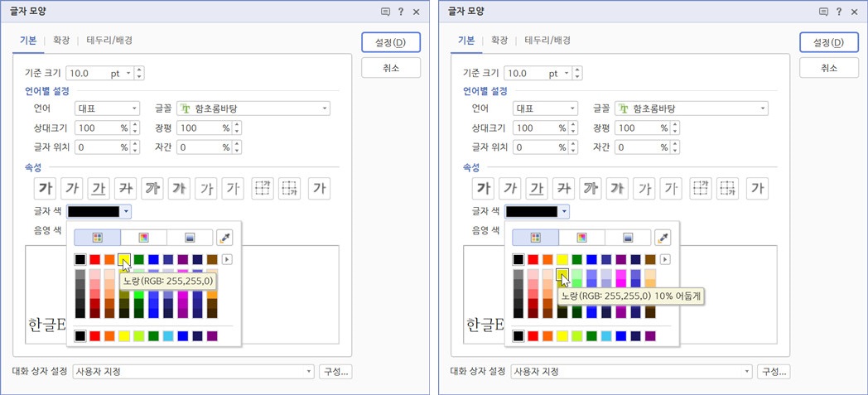Switch to 테두리/배경 tab in right dialog
The width and height of the screenshot is (868, 395).
pyautogui.click(x=548, y=41)
